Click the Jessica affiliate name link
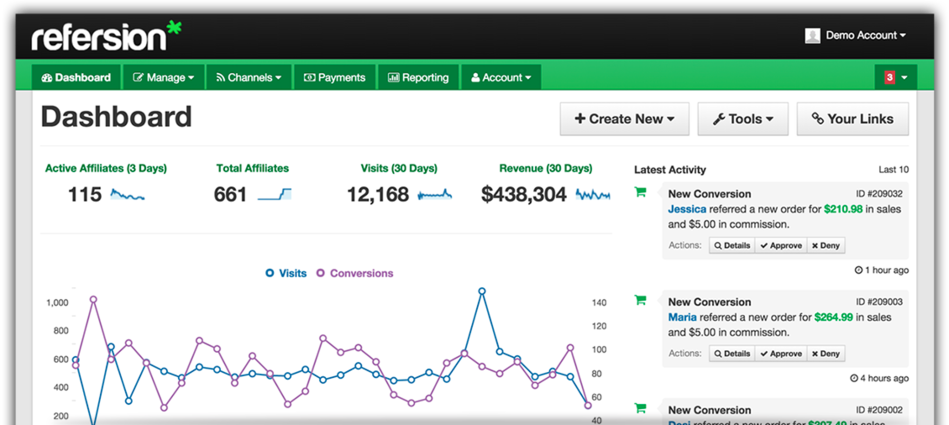This screenshot has height=425, width=949. coord(686,209)
